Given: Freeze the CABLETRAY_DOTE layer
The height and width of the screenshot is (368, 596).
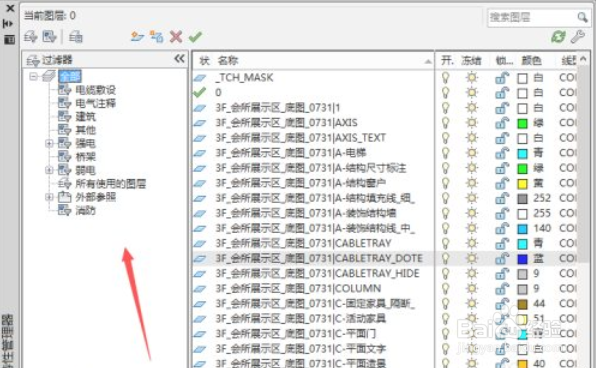Looking at the screenshot, I should 472,259.
